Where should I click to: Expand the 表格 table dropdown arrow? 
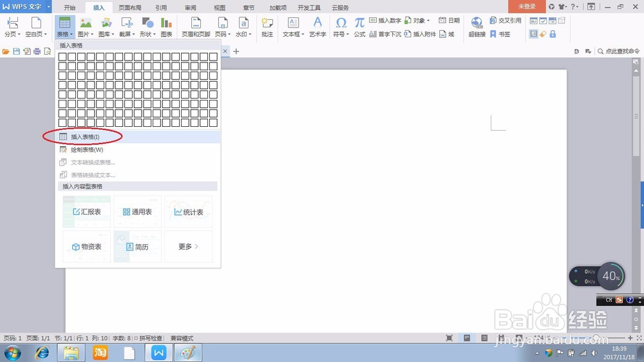[71, 34]
